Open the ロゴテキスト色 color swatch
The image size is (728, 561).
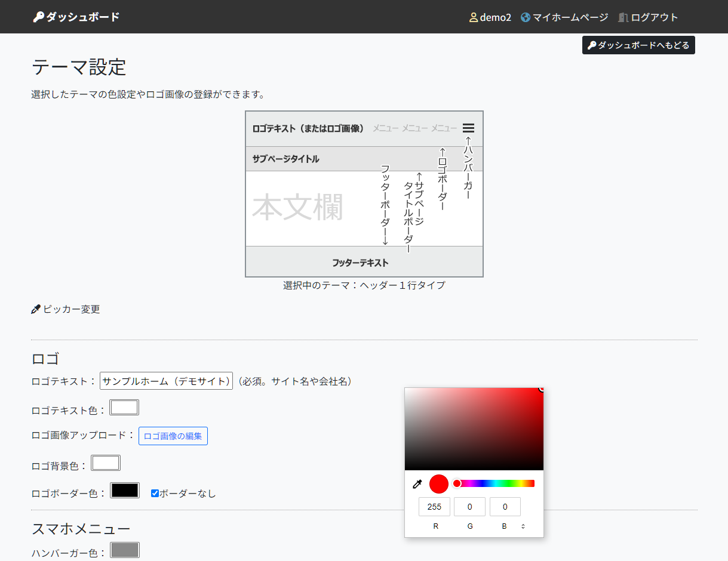[x=124, y=408]
